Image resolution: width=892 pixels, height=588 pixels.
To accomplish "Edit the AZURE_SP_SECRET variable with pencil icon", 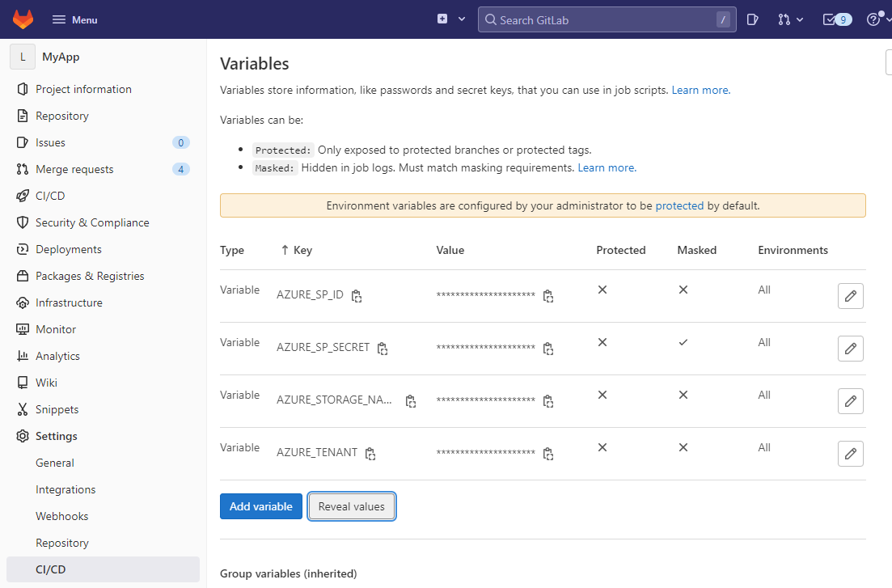I will (x=850, y=349).
